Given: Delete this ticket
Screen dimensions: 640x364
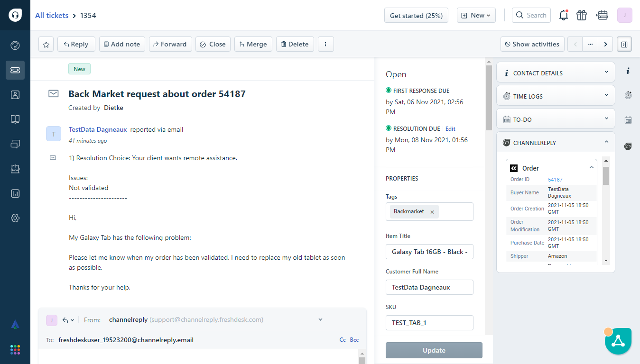Looking at the screenshot, I should click(295, 44).
